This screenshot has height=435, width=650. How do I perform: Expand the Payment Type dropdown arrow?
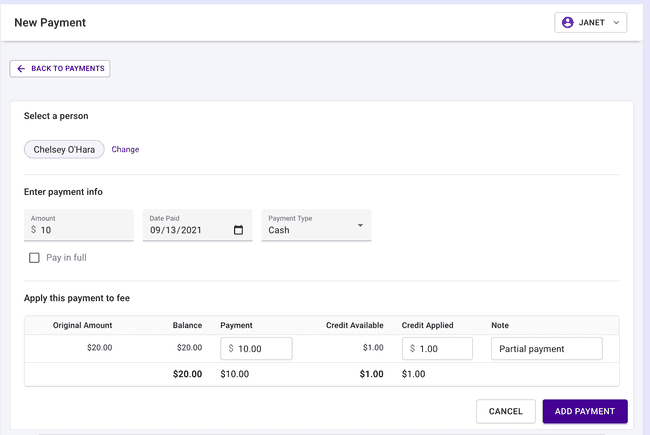tap(360, 226)
